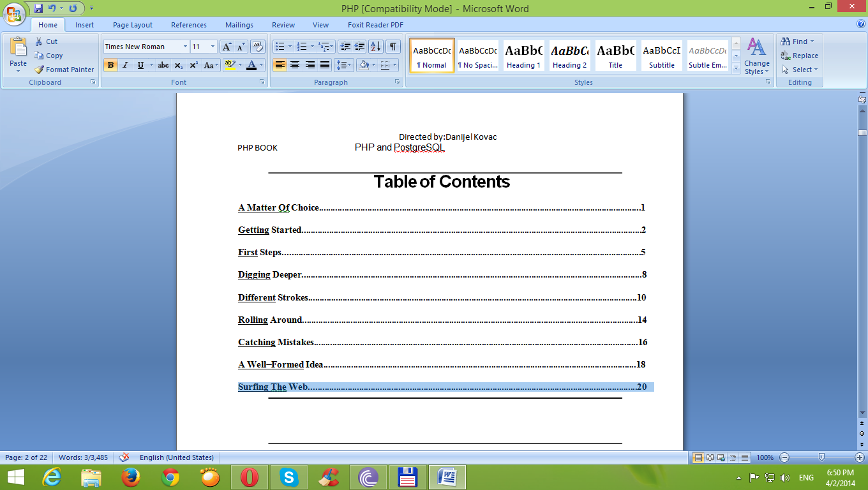Click the Center alignment icon
The image size is (868, 490).
pos(295,65)
